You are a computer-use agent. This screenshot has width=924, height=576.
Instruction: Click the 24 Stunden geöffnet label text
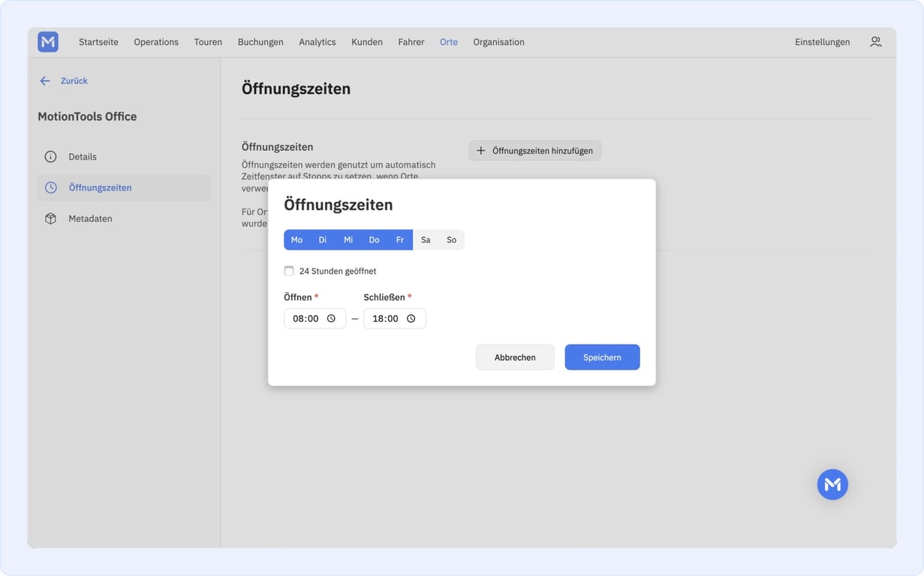pos(338,271)
